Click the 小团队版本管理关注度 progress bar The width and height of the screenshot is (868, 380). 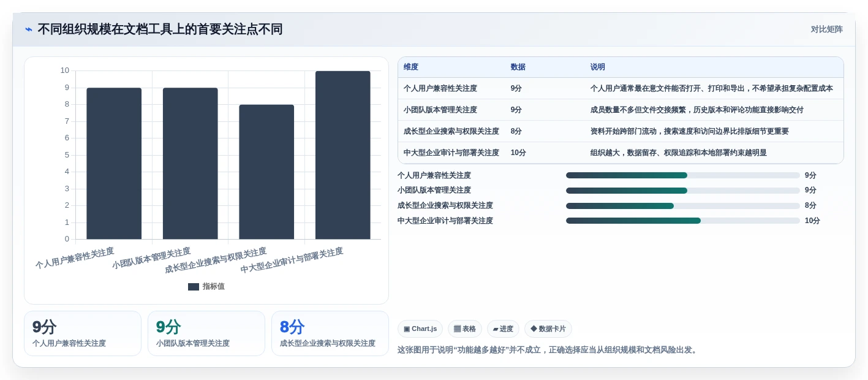pyautogui.click(x=683, y=191)
